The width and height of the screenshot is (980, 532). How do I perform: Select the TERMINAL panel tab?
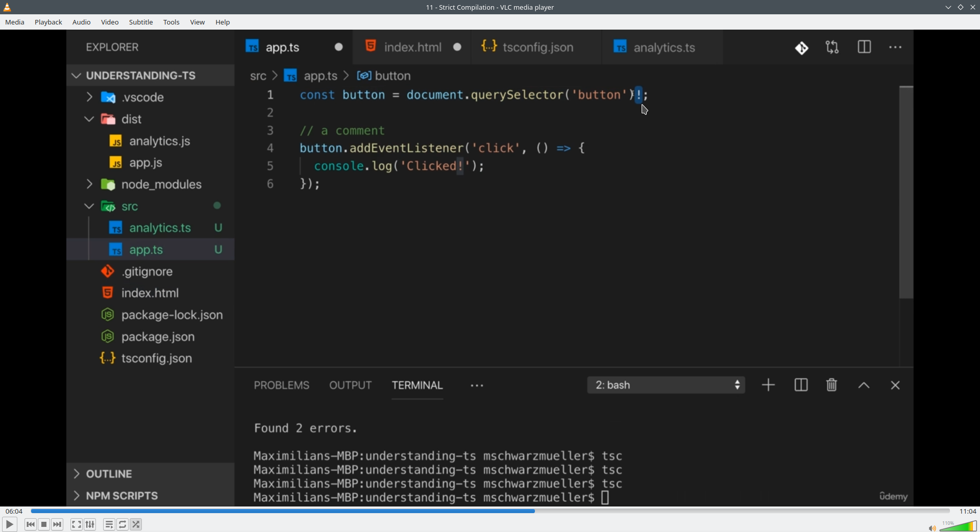coord(418,385)
